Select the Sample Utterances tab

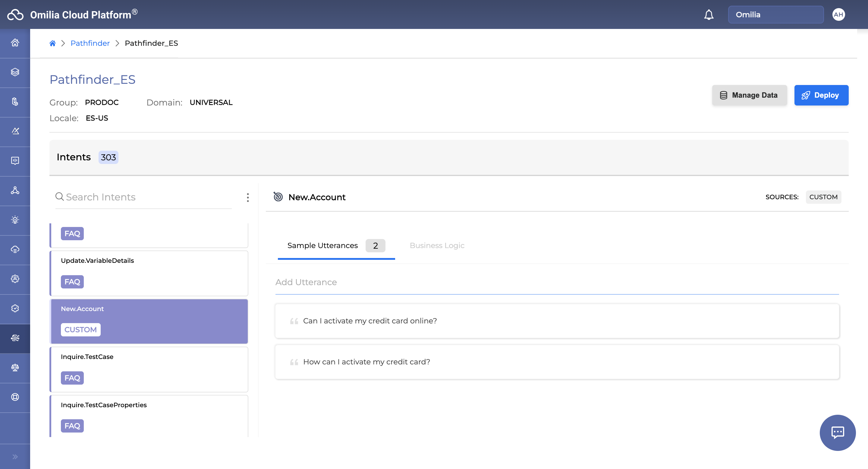pos(322,245)
